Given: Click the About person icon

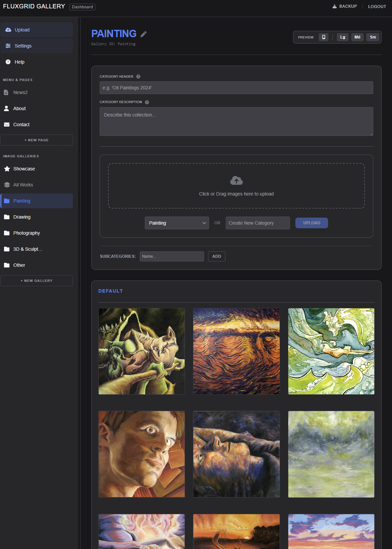Looking at the screenshot, I should (6, 108).
